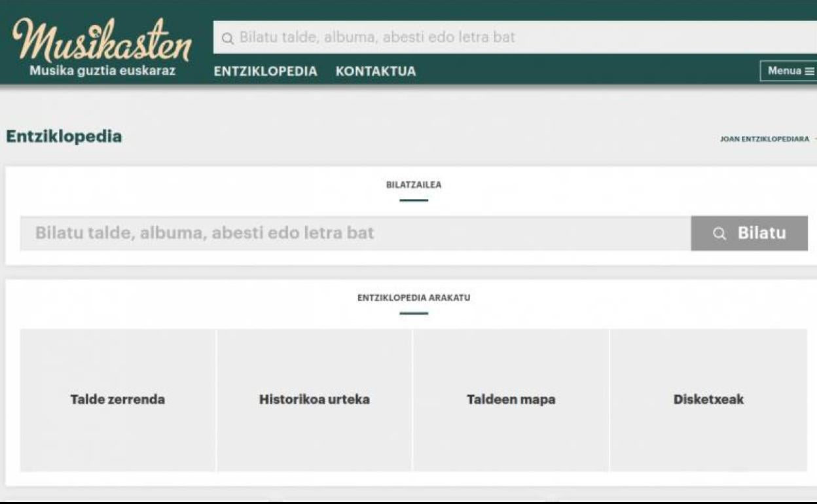817x504 pixels.
Task: Click the arrow after JOAN ENTZIKLOPEDIARA
Action: (x=814, y=139)
